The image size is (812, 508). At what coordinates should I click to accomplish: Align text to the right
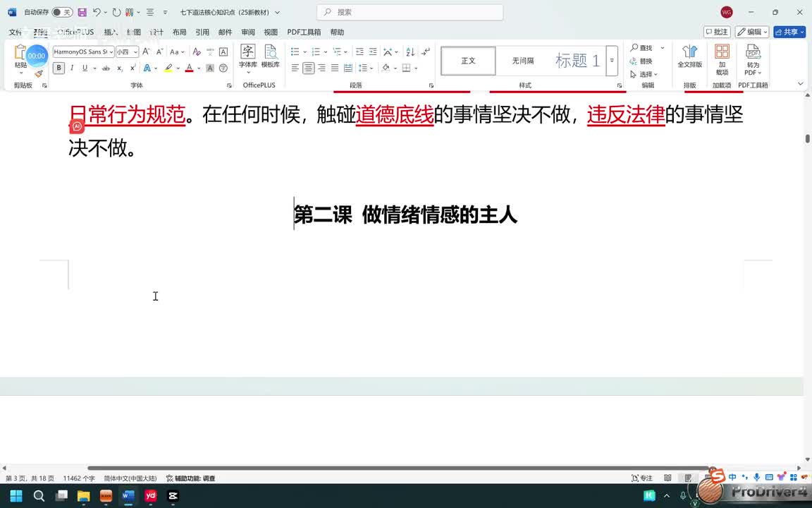coord(321,68)
